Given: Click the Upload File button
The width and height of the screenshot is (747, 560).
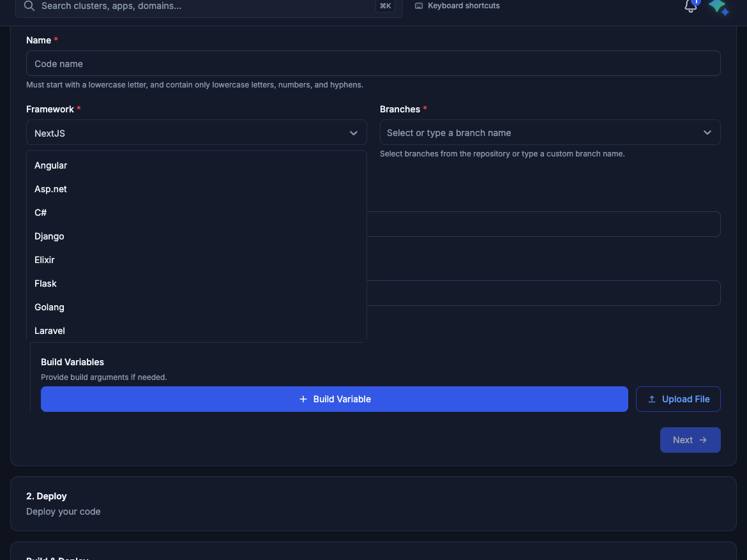Looking at the screenshot, I should tap(678, 399).
